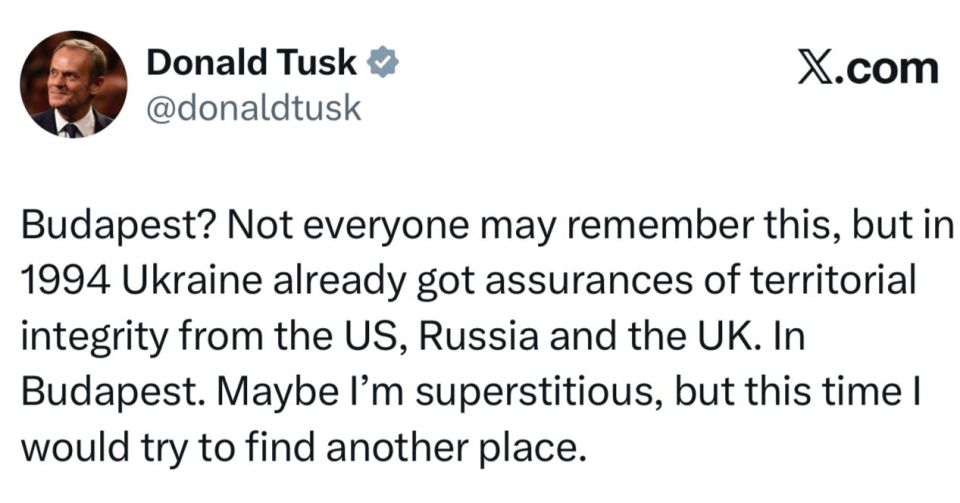
Task: Click the blue verified checkmark badge
Action: tap(385, 64)
